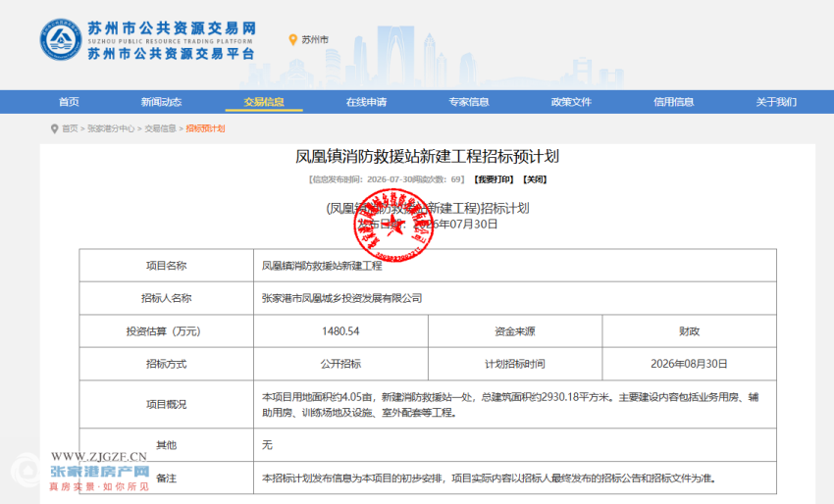Screen dimensions: 834x504
Task: Open the 关于我们 navigation tab
Action: point(776,102)
